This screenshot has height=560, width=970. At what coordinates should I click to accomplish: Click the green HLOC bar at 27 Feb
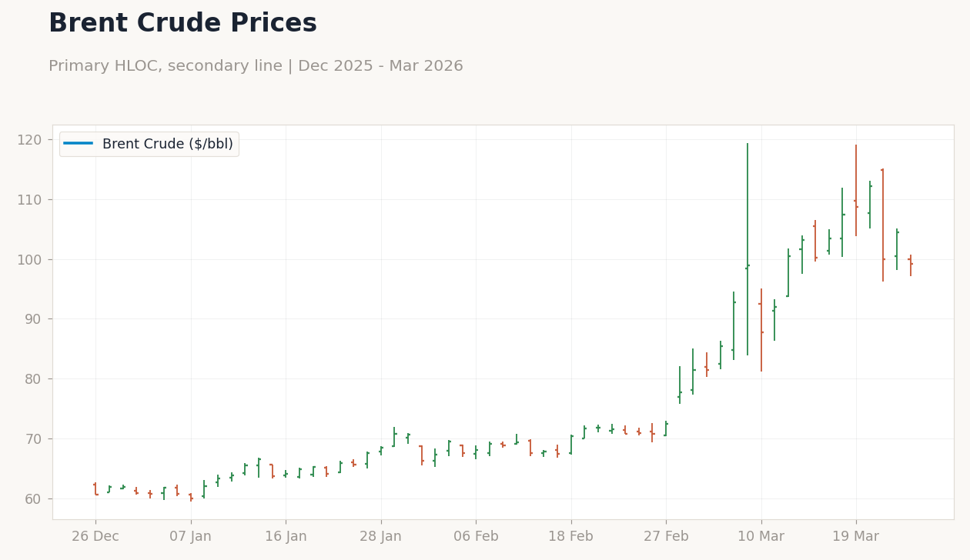[x=666, y=428]
